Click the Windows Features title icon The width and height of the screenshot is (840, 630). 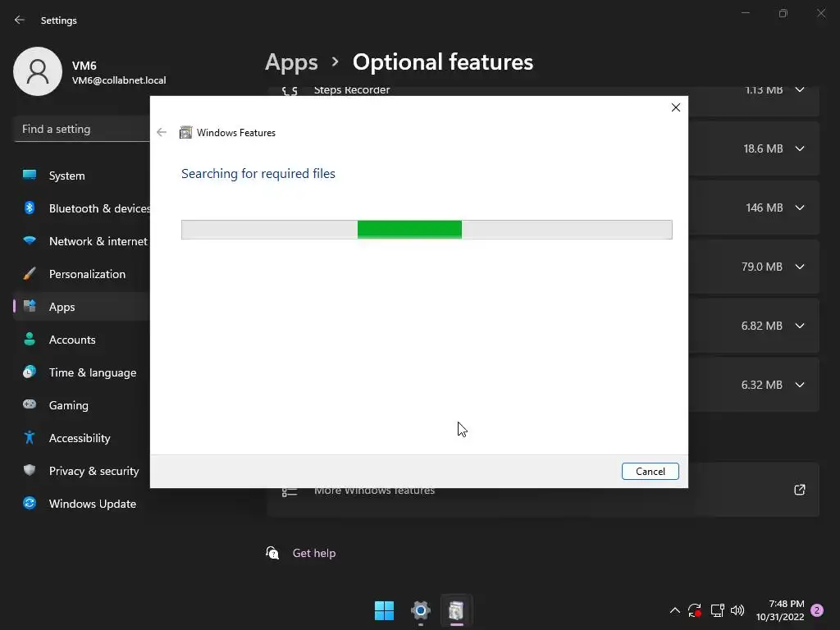point(186,132)
